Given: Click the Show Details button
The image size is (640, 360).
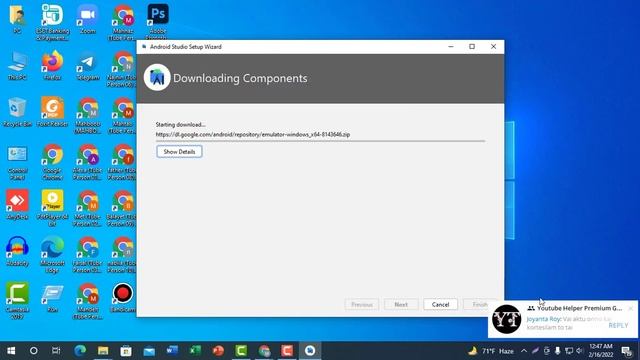Looking at the screenshot, I should (x=179, y=151).
